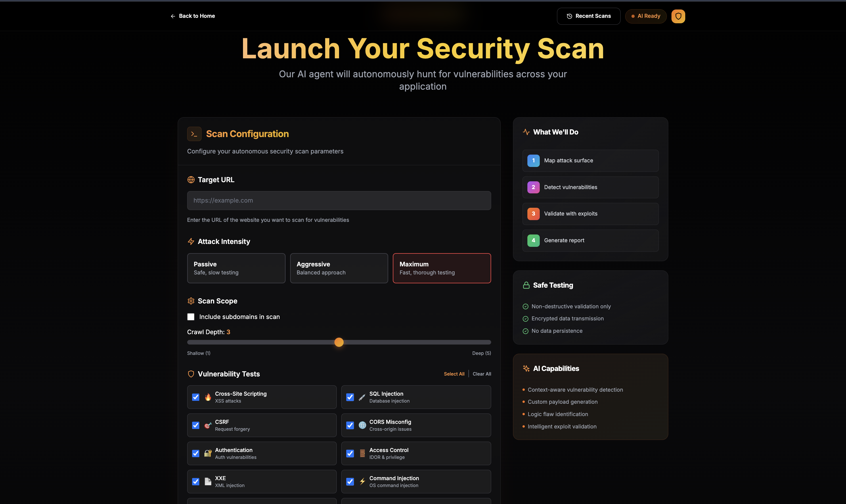
Task: Enable Include subdomains in scan checkbox
Action: [x=191, y=317]
